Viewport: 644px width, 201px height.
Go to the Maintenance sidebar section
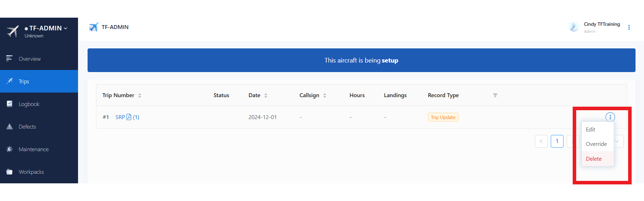click(x=34, y=149)
